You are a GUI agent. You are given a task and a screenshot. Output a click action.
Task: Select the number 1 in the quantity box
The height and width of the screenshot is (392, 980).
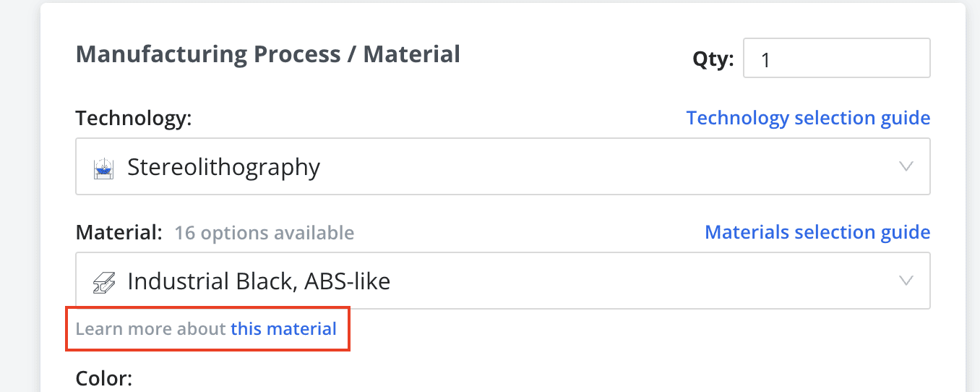point(766,59)
